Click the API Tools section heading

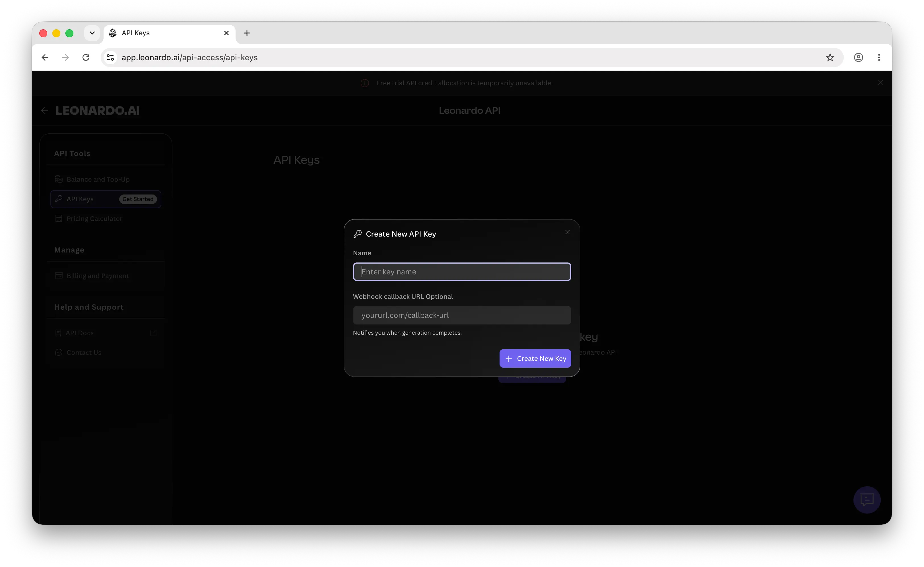click(x=72, y=154)
